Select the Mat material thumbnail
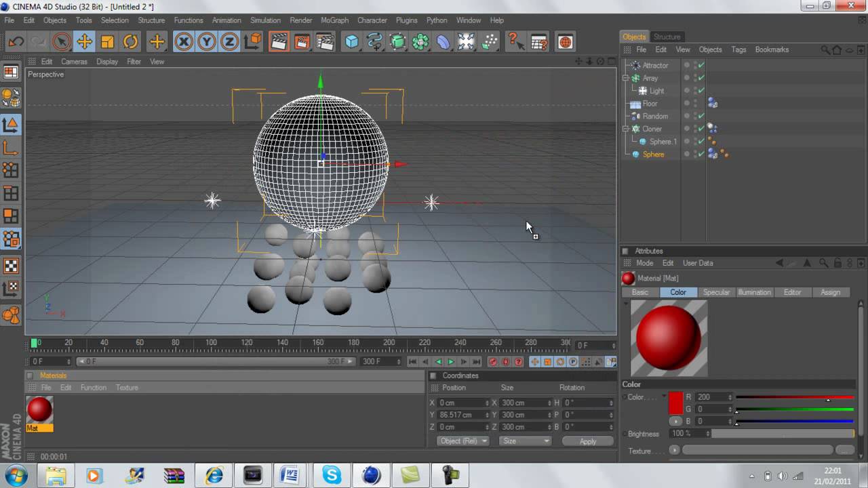Screen dimensions: 868x488 (x=39, y=409)
